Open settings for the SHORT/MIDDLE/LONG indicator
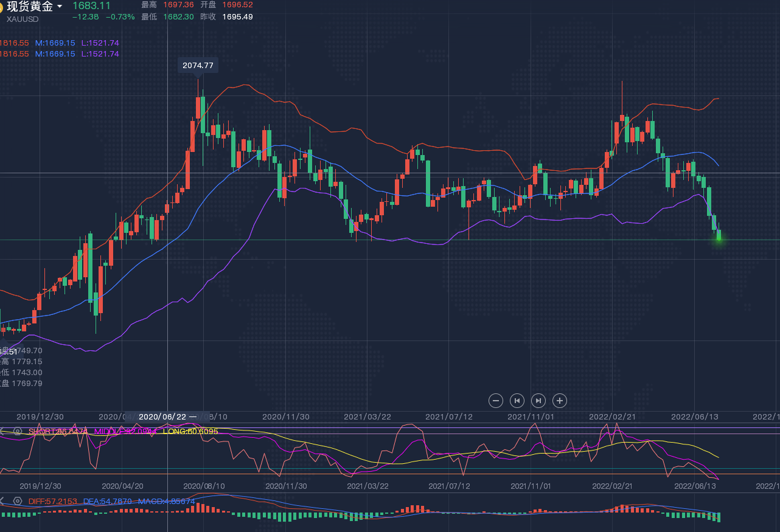The height and width of the screenshot is (532, 780). click(x=18, y=431)
